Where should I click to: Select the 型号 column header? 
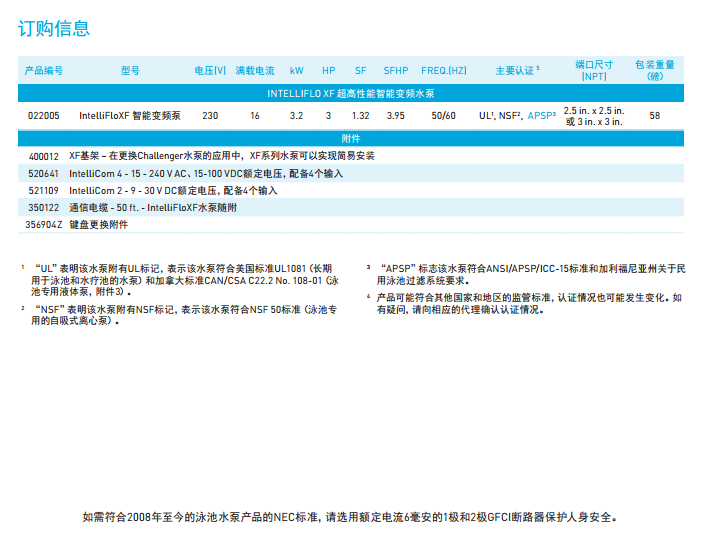130,71
